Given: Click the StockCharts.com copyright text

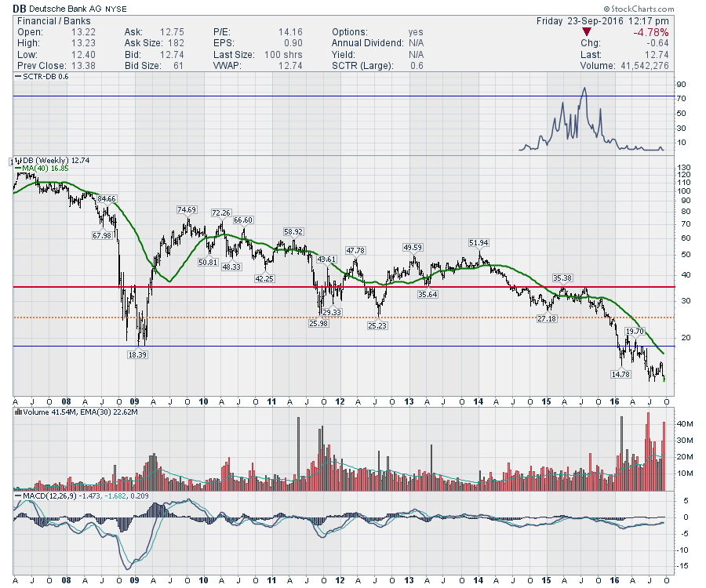Looking at the screenshot, I should pyautogui.click(x=639, y=9).
